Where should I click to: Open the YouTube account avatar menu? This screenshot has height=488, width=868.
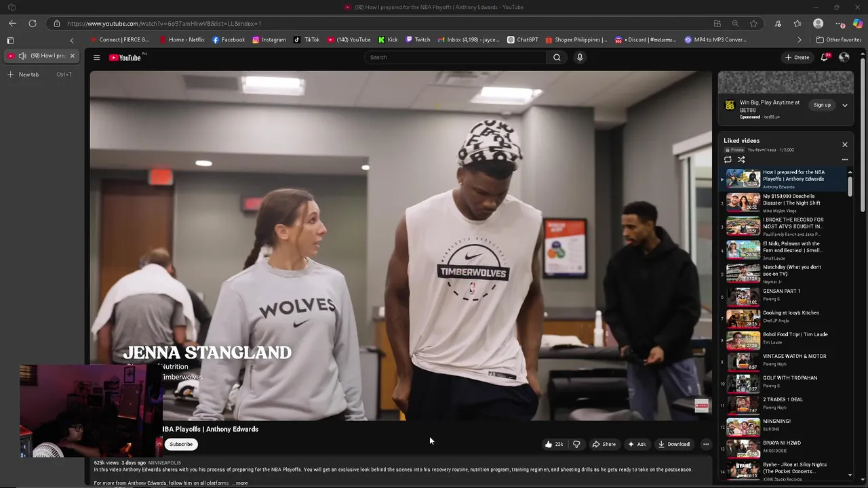tap(844, 58)
